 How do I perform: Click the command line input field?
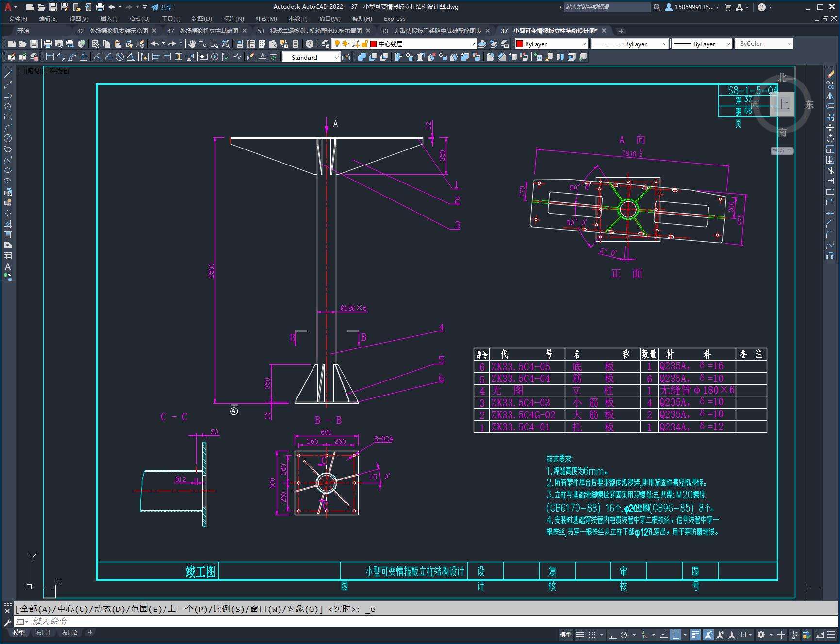point(427,621)
